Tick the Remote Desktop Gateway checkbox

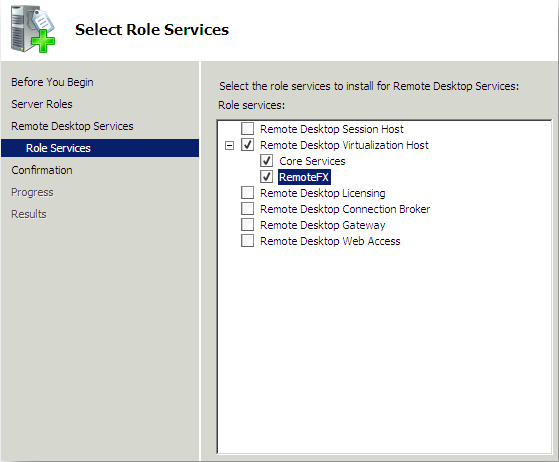pyautogui.click(x=247, y=225)
